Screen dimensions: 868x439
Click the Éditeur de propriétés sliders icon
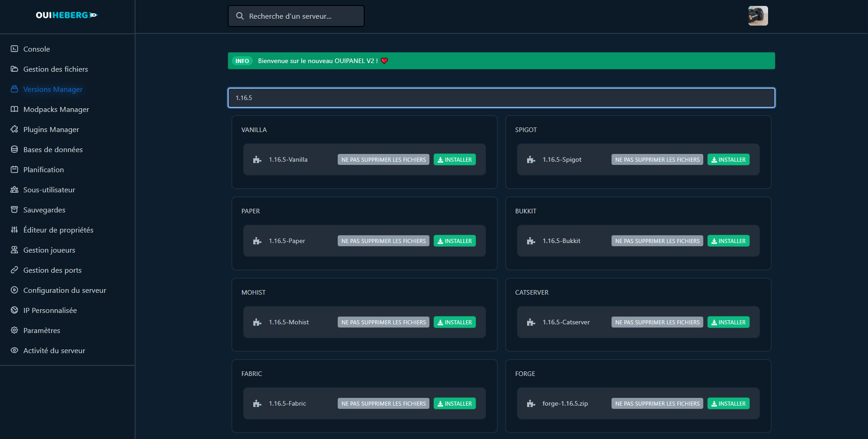pos(15,230)
